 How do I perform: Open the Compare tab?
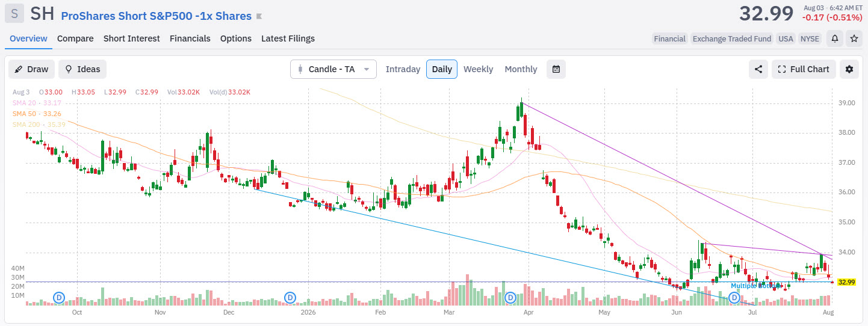75,38
